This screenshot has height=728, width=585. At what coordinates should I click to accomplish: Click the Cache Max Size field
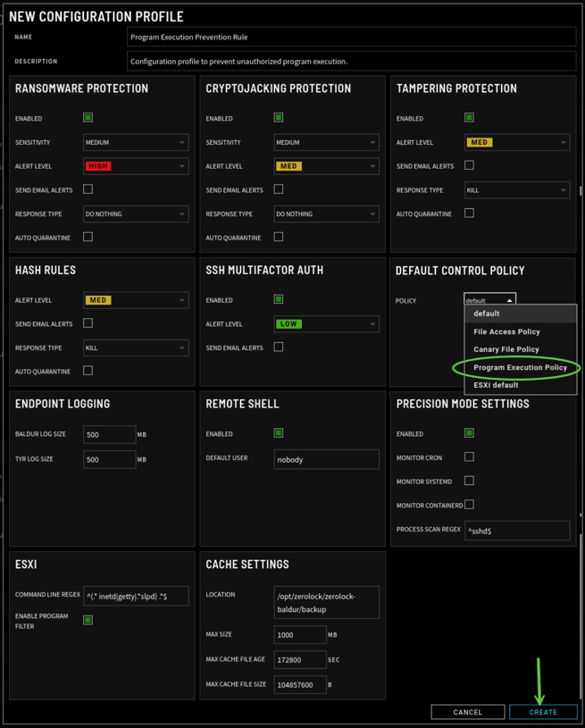300,634
